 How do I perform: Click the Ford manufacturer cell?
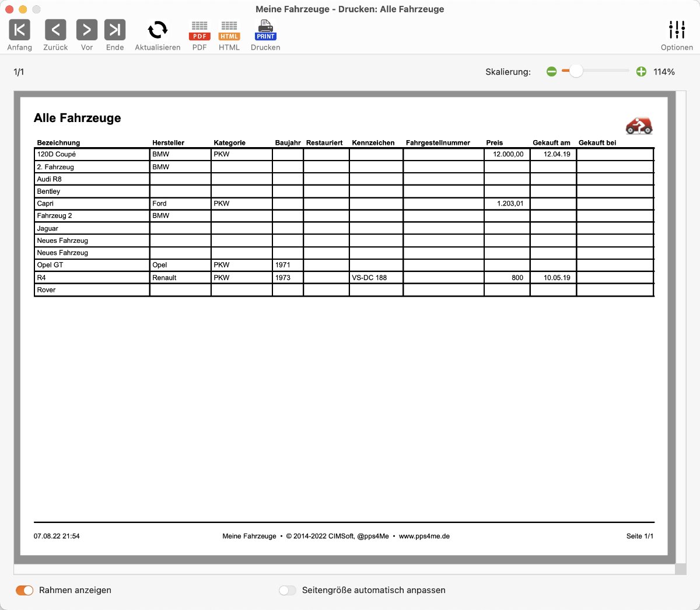180,204
